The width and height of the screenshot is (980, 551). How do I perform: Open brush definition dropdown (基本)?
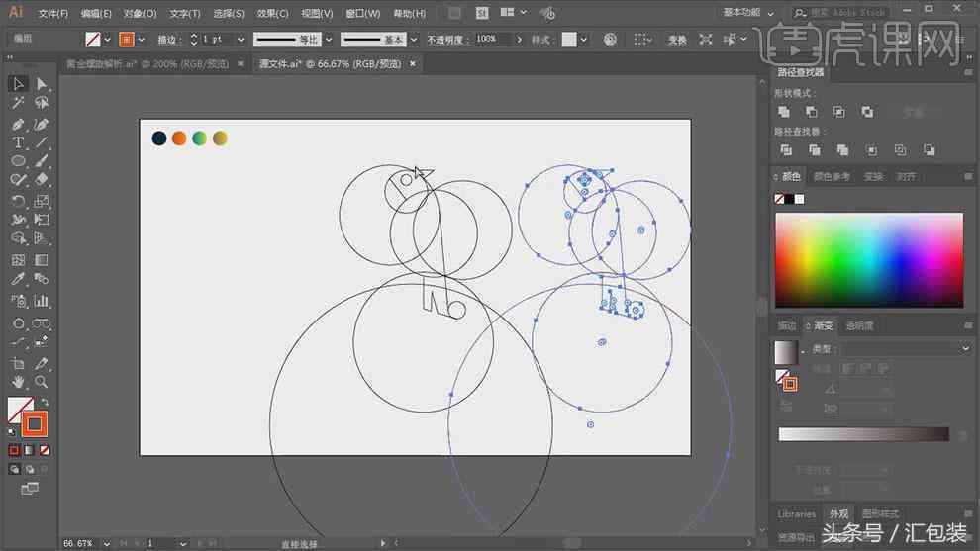tap(413, 40)
